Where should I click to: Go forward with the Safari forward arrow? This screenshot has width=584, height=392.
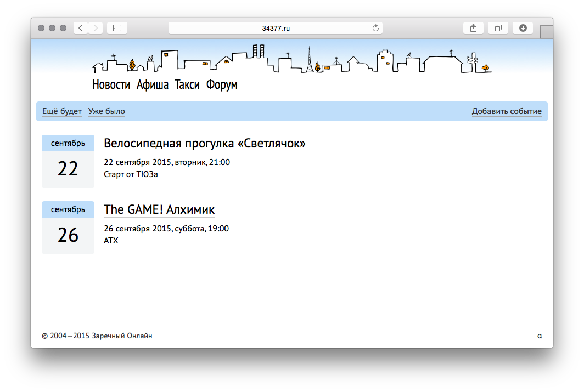pos(96,28)
